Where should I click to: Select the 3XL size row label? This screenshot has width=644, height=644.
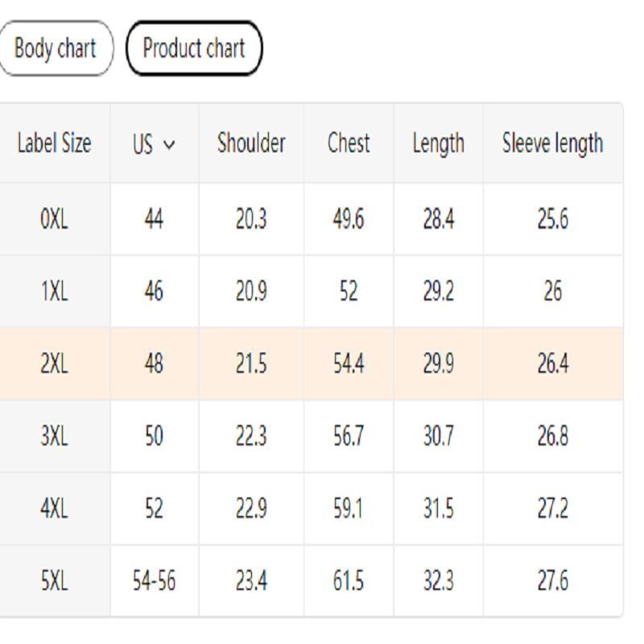point(54,436)
